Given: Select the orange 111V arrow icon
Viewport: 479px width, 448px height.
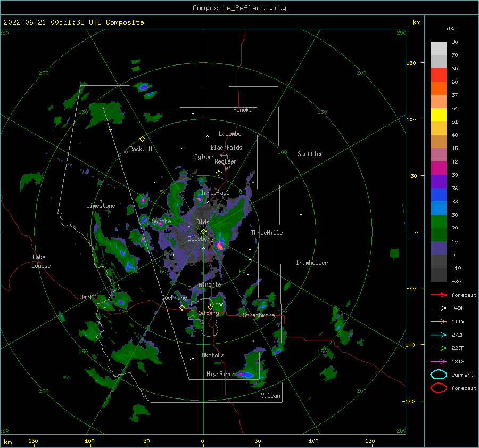Looking at the screenshot, I should point(439,321).
